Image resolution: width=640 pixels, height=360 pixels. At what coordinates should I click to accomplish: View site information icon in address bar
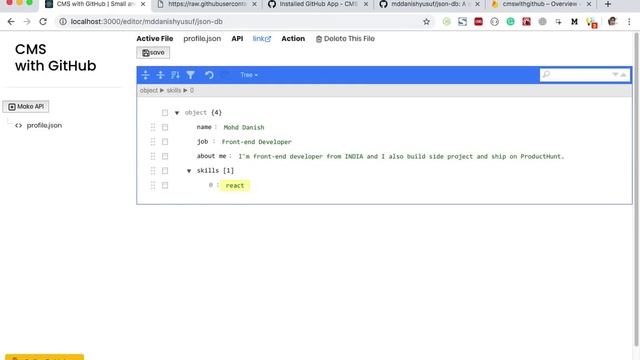(63, 22)
